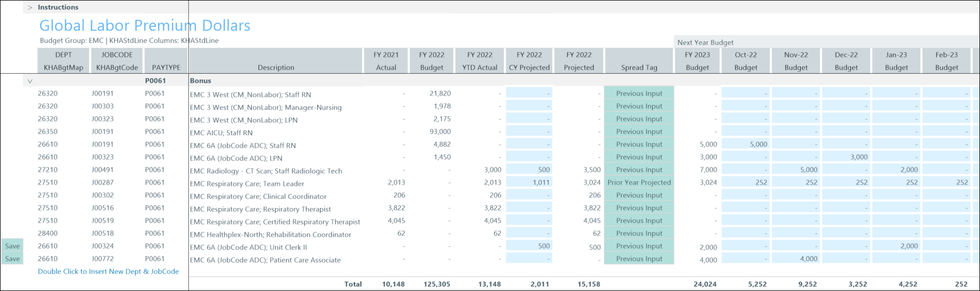Collapse the P0061 Bonus group

[x=30, y=81]
